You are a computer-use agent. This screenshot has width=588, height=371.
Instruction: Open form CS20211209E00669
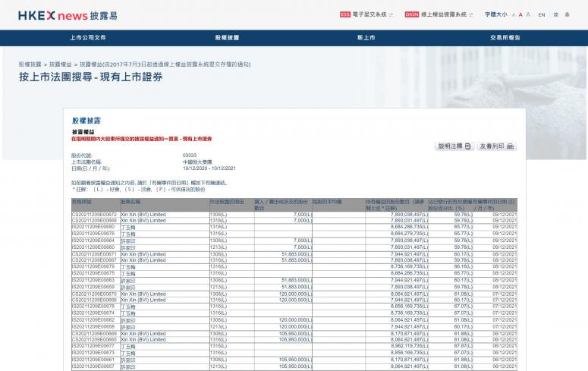(x=94, y=334)
